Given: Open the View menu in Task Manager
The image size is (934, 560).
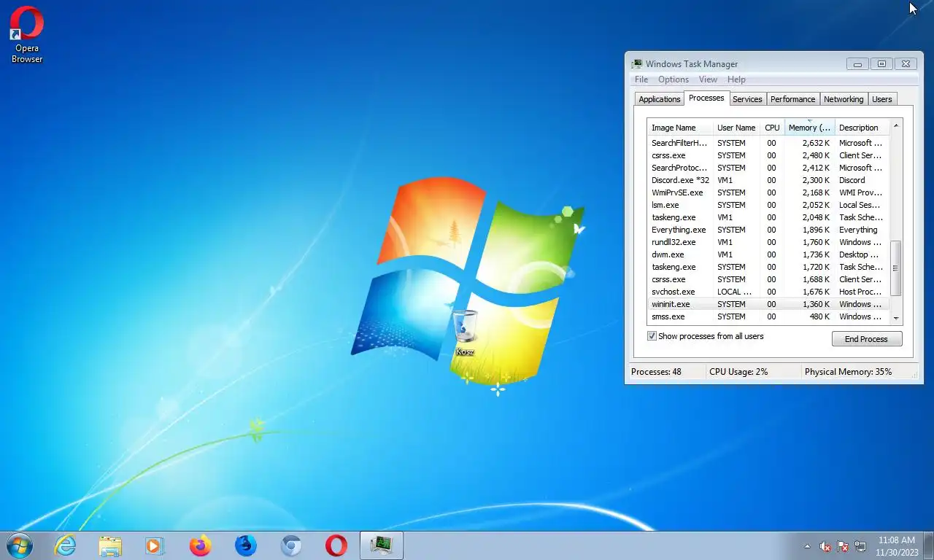Looking at the screenshot, I should click(708, 79).
